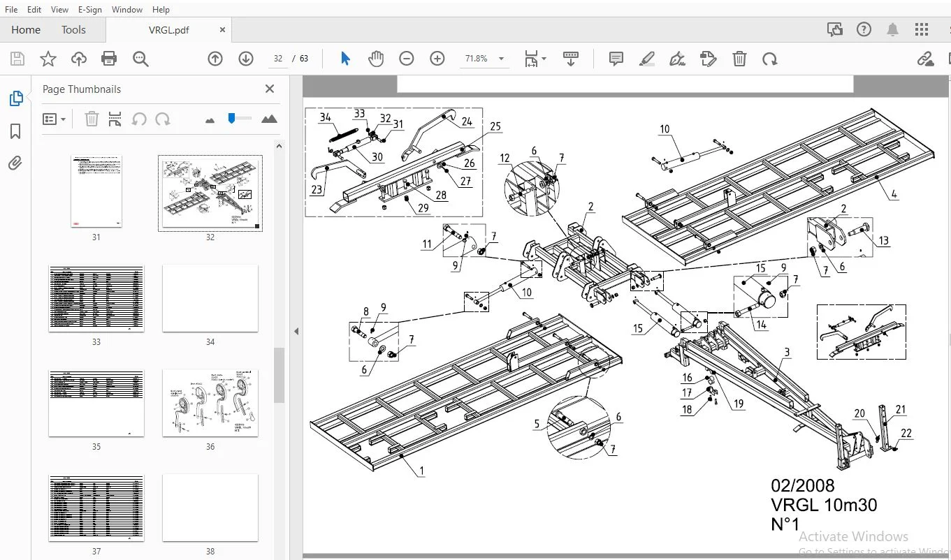Select page 36 thumbnail
The image size is (951, 560).
[210, 403]
